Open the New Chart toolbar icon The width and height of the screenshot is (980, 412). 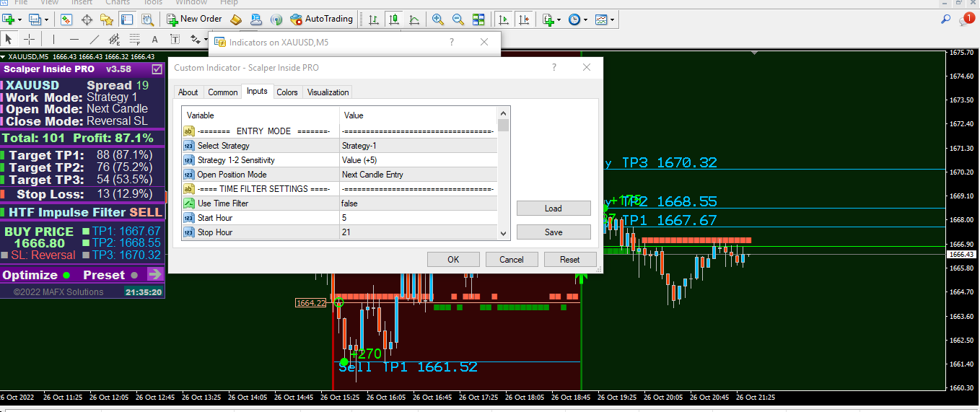click(x=9, y=19)
